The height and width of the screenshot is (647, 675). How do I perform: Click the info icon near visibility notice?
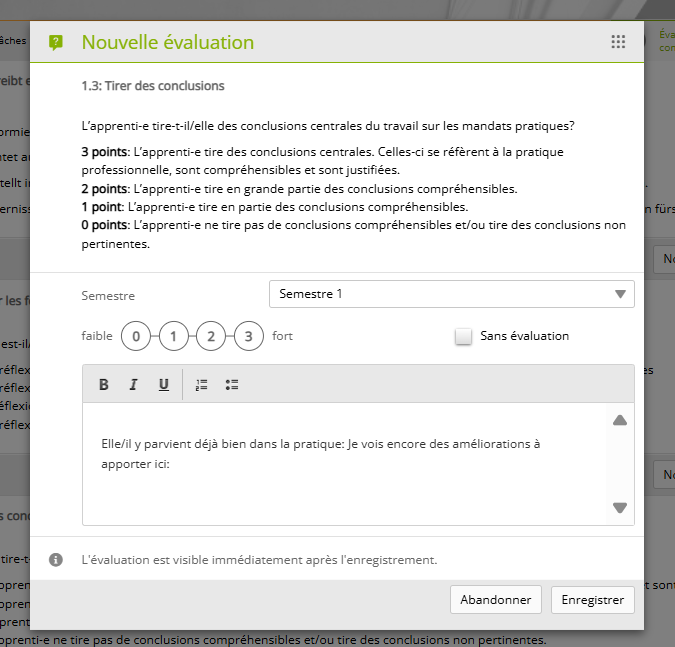(x=56, y=560)
